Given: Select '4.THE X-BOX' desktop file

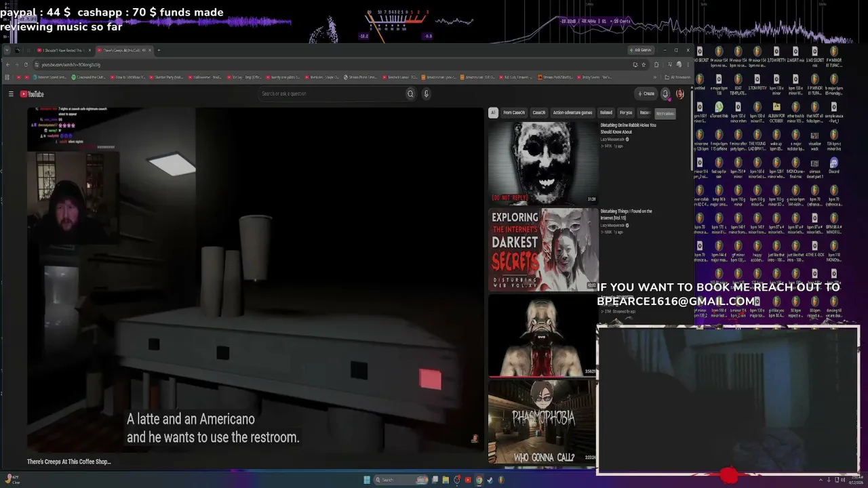Looking at the screenshot, I should (814, 249).
